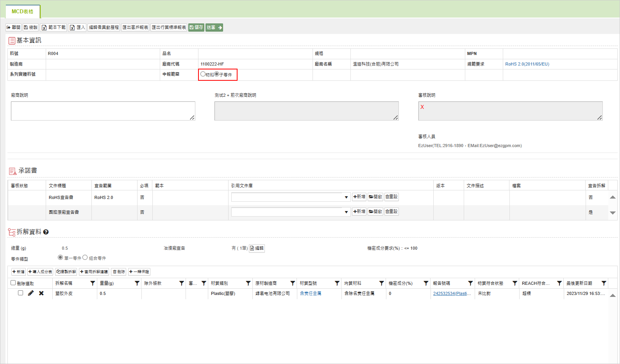
Task: Open the filter on 報告號碼 column
Action: pyautogui.click(x=470, y=283)
